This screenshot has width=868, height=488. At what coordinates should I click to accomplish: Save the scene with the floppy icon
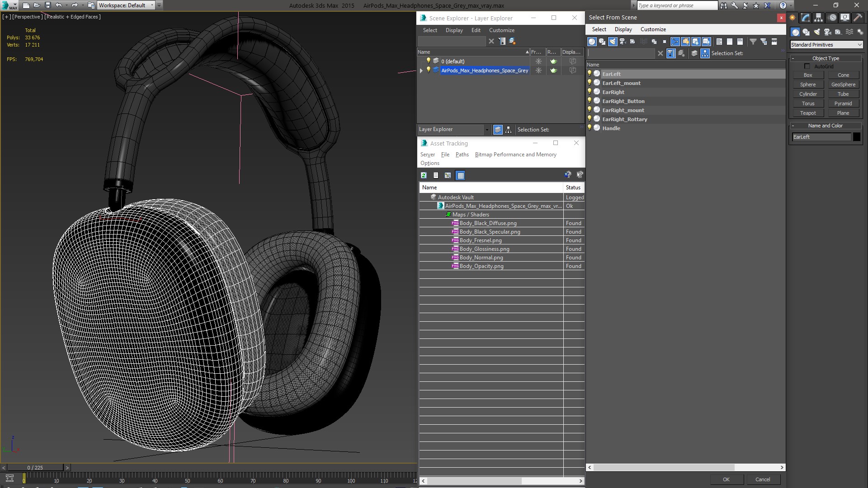(x=48, y=5)
